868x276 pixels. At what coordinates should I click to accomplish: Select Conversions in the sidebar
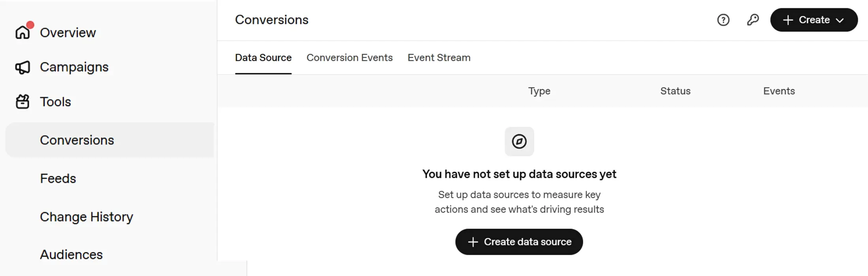[x=110, y=140]
